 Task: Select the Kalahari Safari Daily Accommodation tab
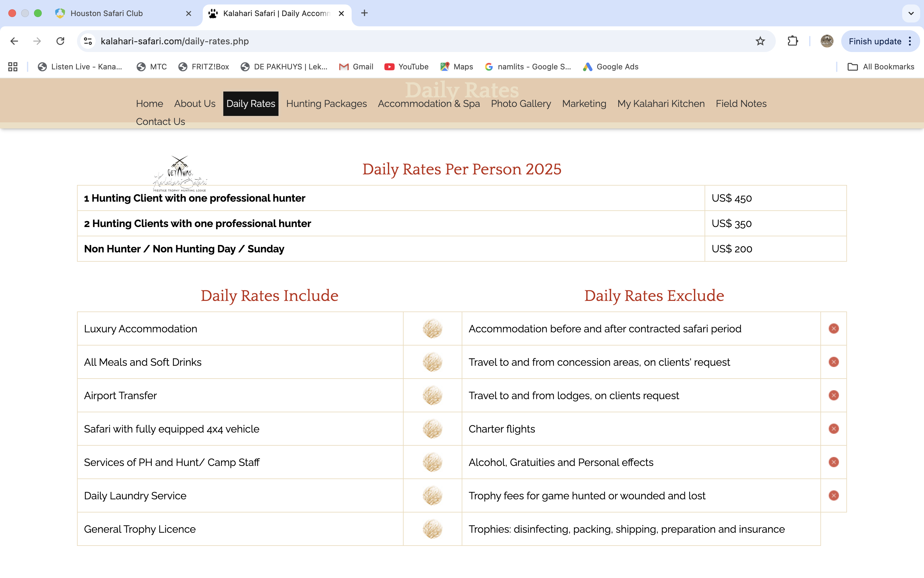[x=277, y=13]
